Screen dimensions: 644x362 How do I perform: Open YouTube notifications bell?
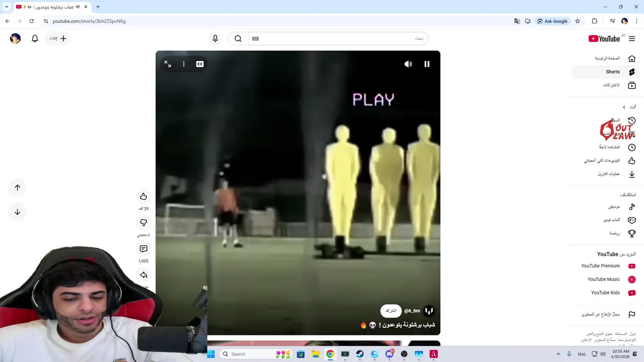coord(35,38)
